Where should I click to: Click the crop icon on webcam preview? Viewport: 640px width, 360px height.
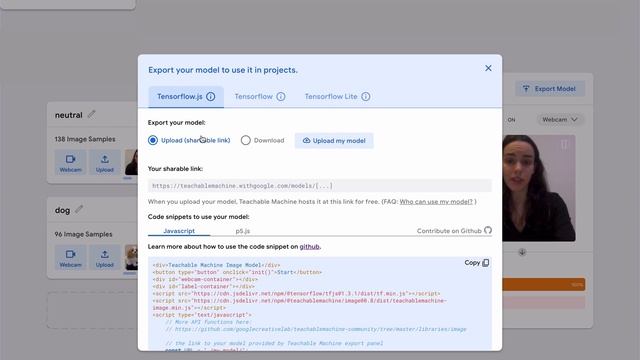[564, 144]
